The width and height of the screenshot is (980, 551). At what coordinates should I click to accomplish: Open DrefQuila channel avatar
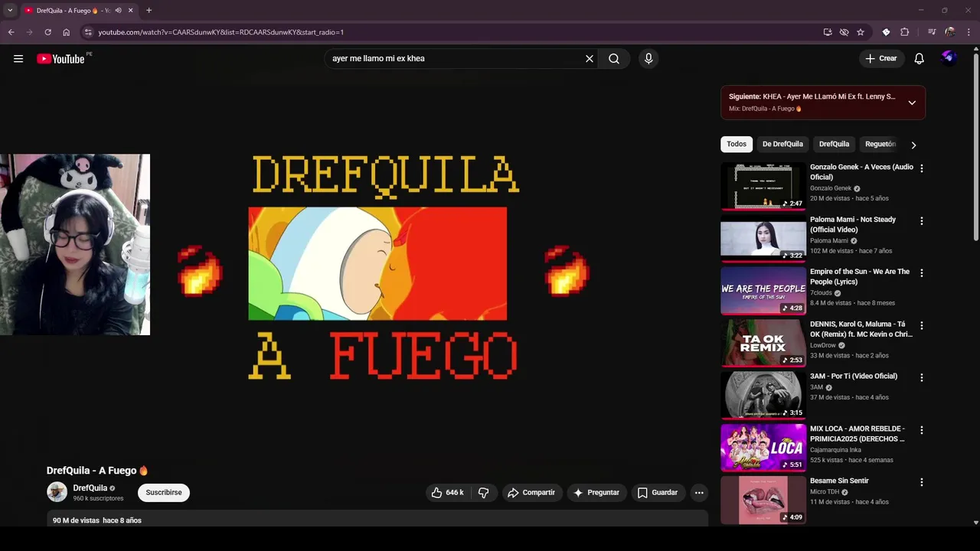coord(57,492)
